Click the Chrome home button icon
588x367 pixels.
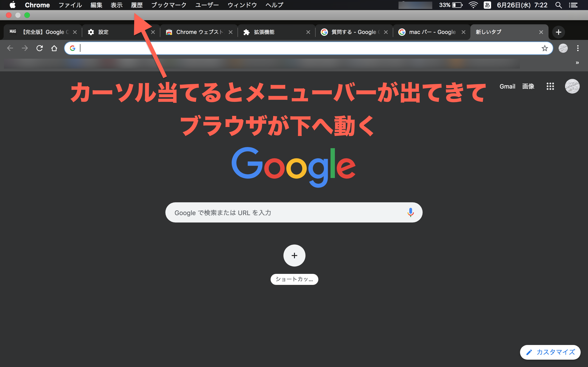(53, 48)
